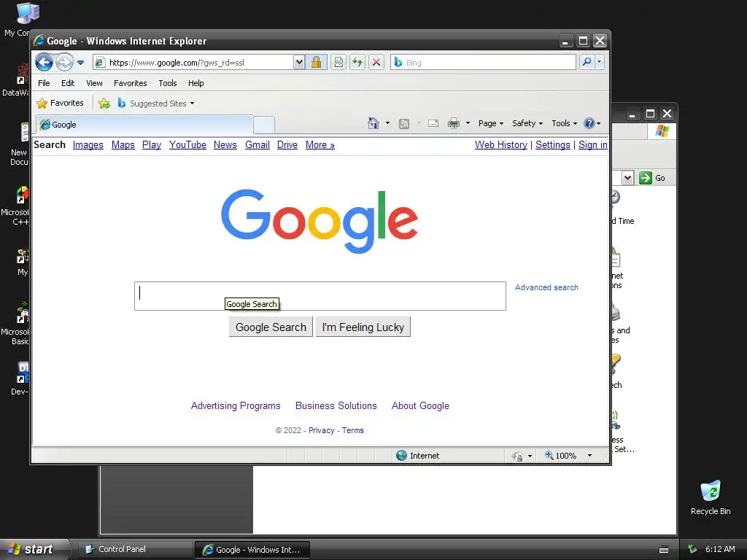Open Images link on Google bar

(88, 145)
